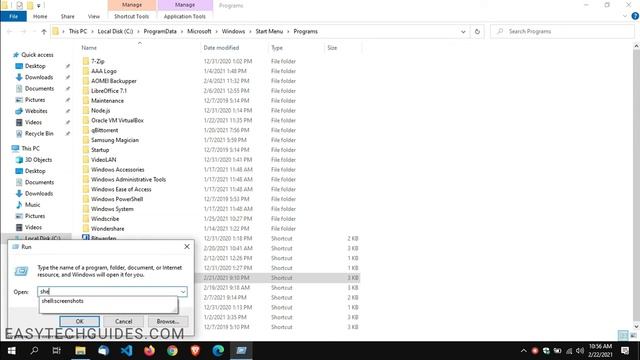
Task: Expand the address bar history dropdown
Action: 463,31
